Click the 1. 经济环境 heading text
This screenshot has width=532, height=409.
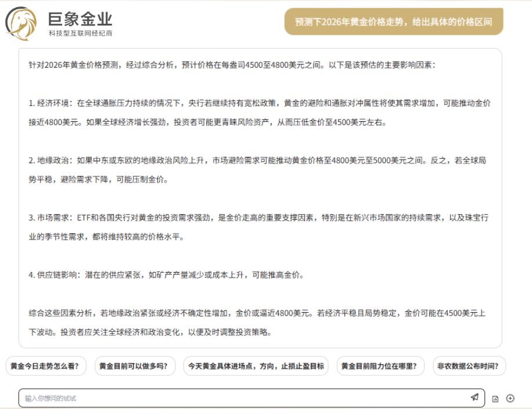click(52, 103)
